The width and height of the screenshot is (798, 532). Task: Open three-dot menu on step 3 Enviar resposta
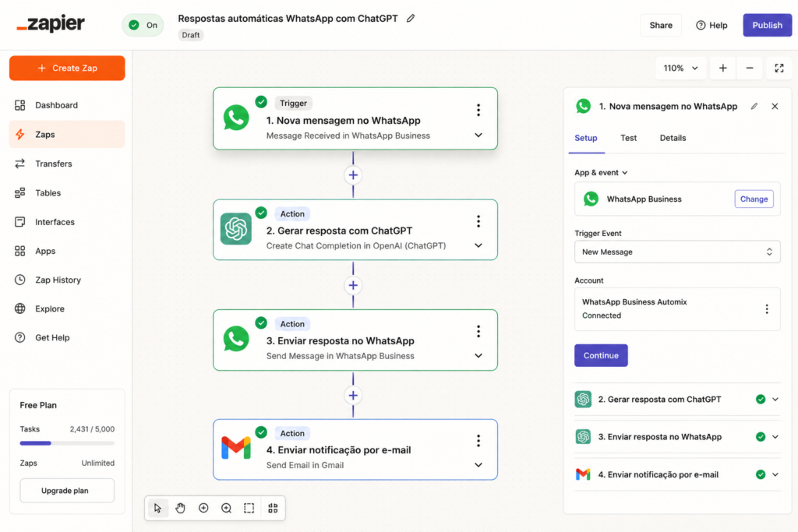coord(478,332)
